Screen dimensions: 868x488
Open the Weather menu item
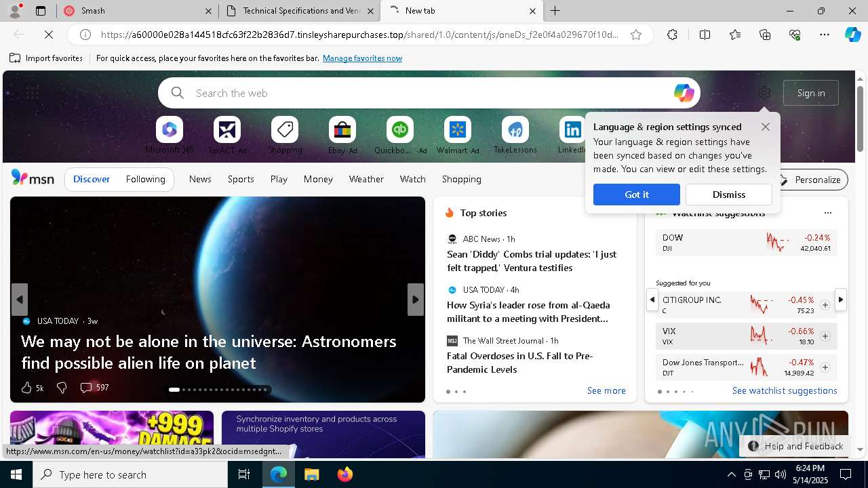[x=366, y=179]
